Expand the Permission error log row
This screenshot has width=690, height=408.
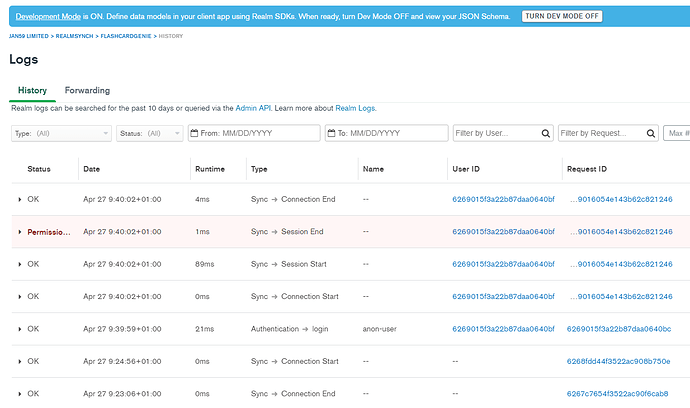tap(19, 232)
